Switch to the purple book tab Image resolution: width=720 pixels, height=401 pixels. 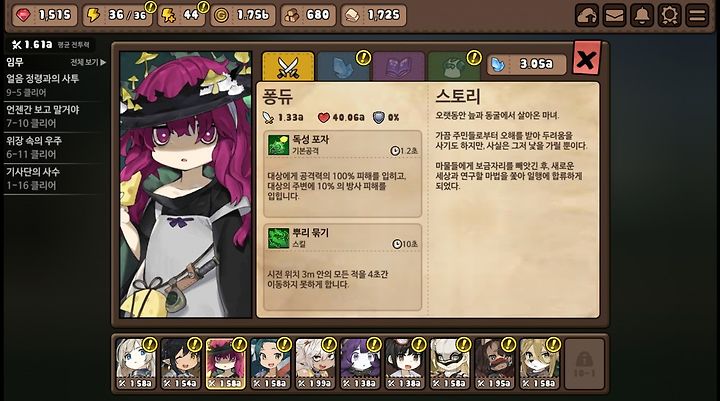pyautogui.click(x=398, y=67)
